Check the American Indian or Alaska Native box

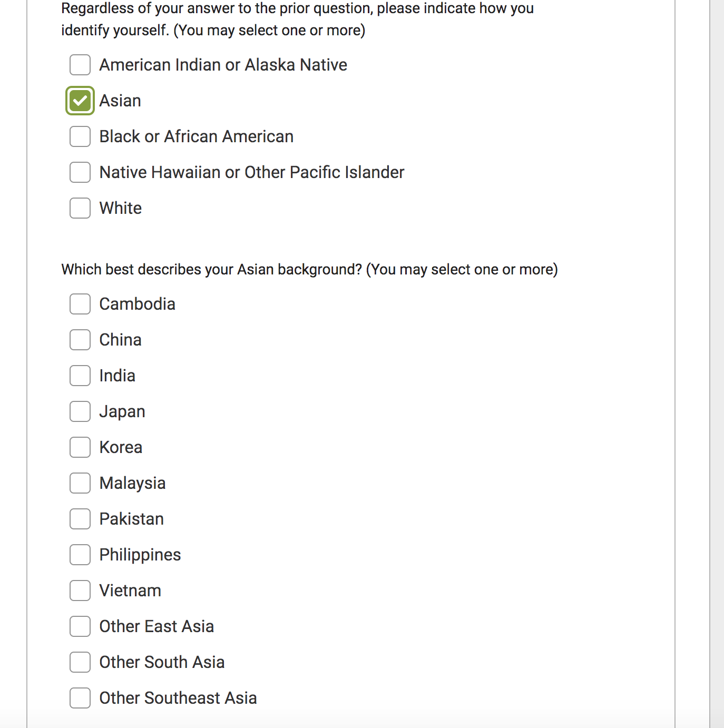[x=80, y=65]
